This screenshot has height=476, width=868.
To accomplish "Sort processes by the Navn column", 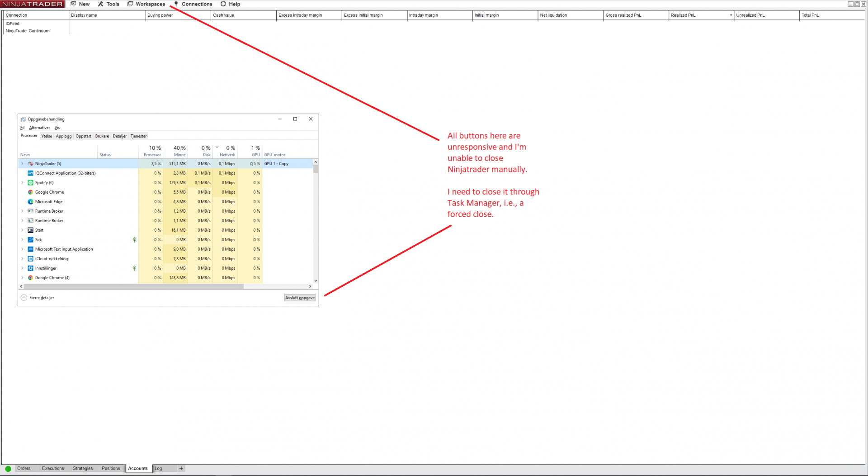I will pos(58,151).
